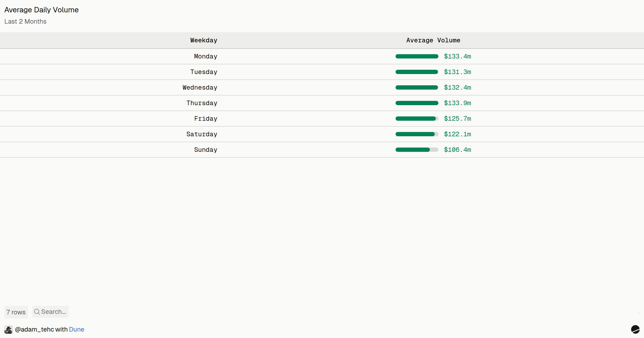Click Monday's green volume bar
The height and width of the screenshot is (338, 644).
[417, 56]
